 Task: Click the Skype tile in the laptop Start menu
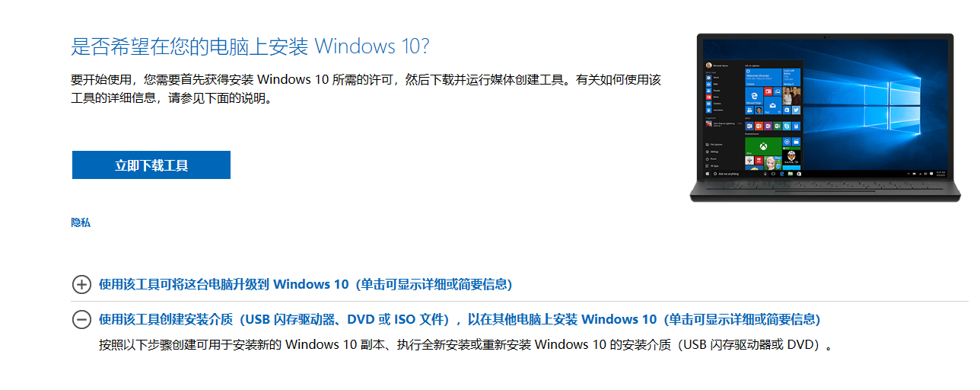click(x=787, y=125)
